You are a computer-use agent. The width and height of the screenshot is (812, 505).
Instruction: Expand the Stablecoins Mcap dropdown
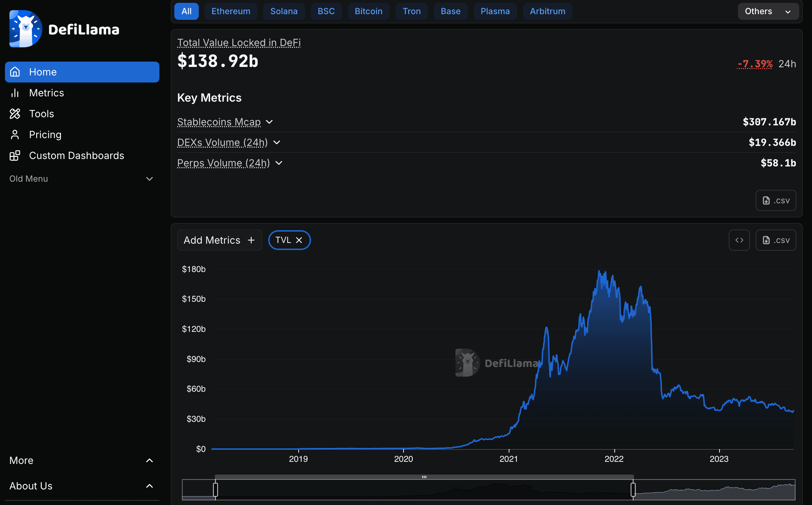point(269,122)
